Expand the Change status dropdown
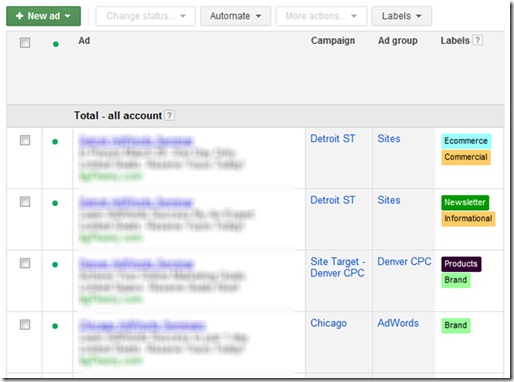 (x=145, y=16)
